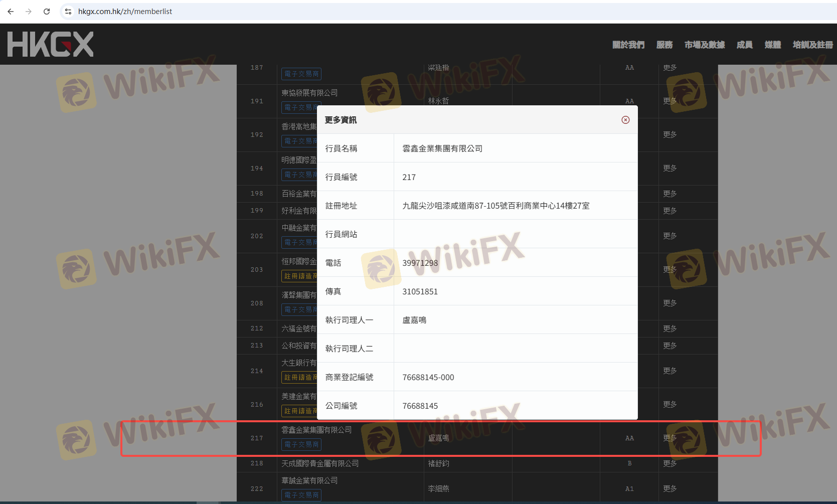The height and width of the screenshot is (504, 837).
Task: Click the browser back arrow
Action: tap(11, 12)
